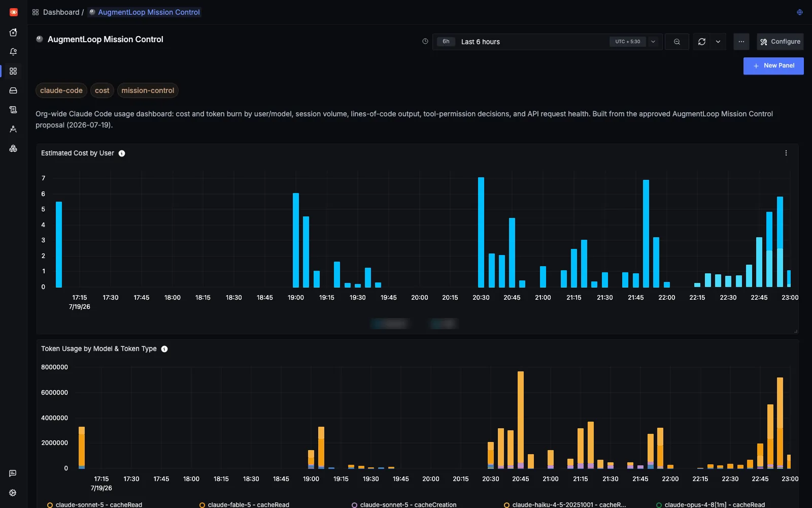Click AugmentLoop Mission Control breadcrumb
The image size is (812, 508).
pos(145,12)
